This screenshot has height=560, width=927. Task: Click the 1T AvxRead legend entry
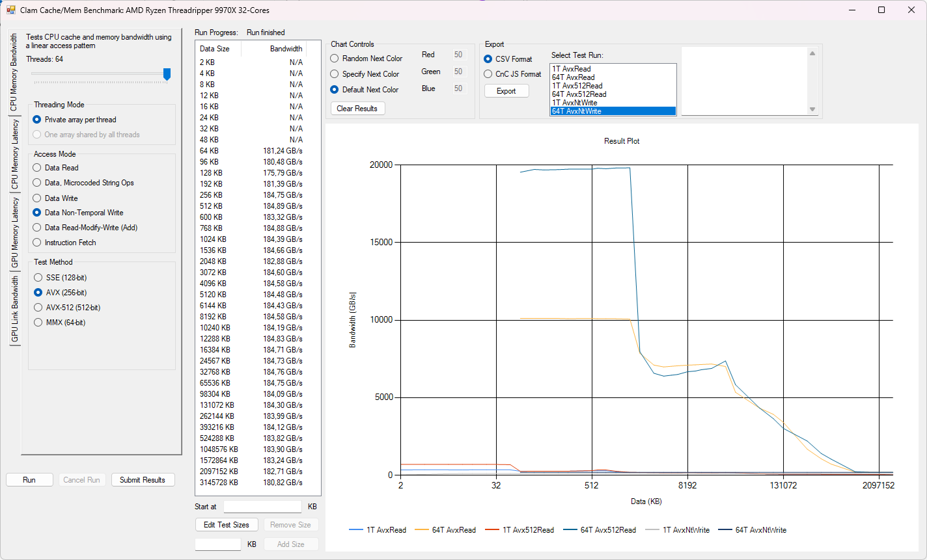(x=378, y=530)
